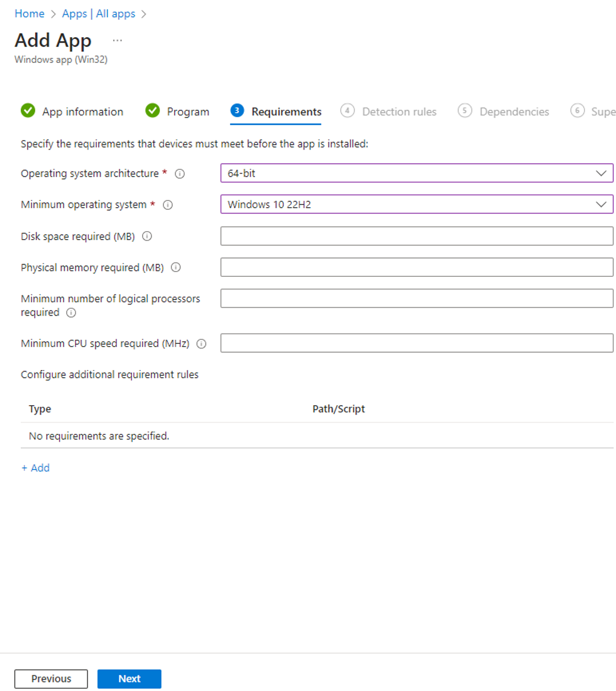The image size is (616, 691).
Task: Navigate to Apps | All apps breadcrumb
Action: coord(98,13)
